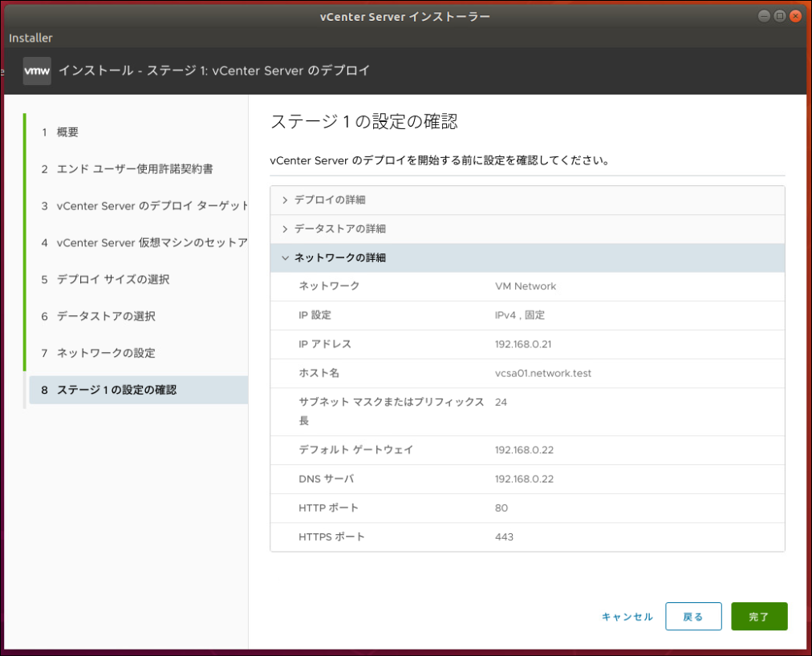Expand the デプロイの詳細 section chevron
The width and height of the screenshot is (812, 656).
tap(285, 200)
